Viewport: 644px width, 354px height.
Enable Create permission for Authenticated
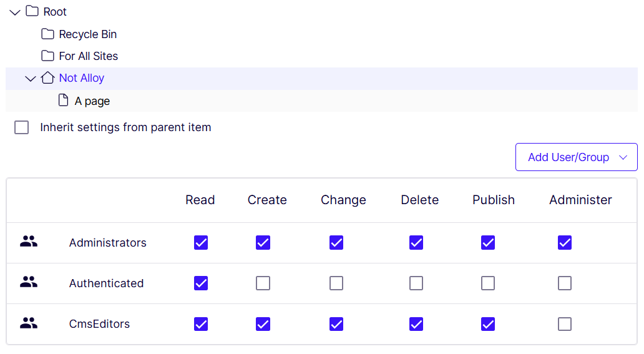263,283
